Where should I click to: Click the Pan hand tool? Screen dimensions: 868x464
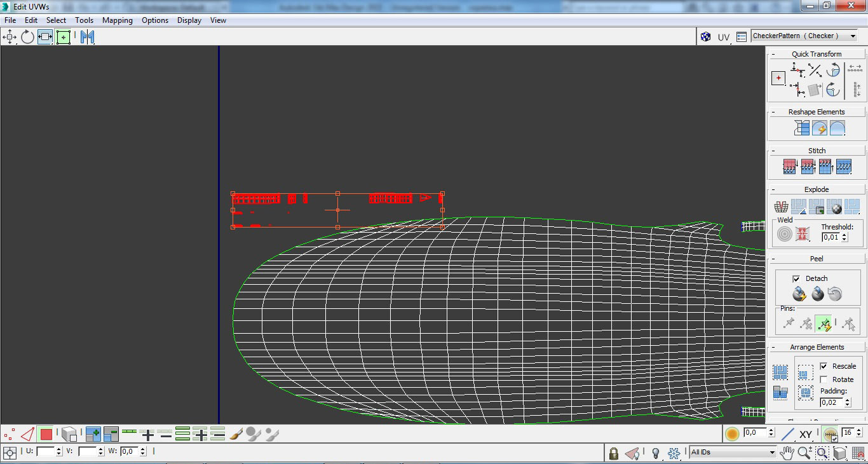coord(787,453)
